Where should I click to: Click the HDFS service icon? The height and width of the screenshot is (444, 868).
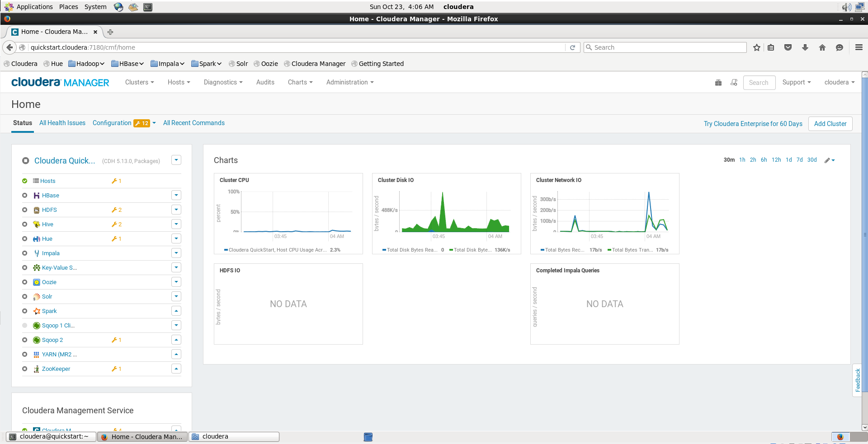pyautogui.click(x=37, y=210)
